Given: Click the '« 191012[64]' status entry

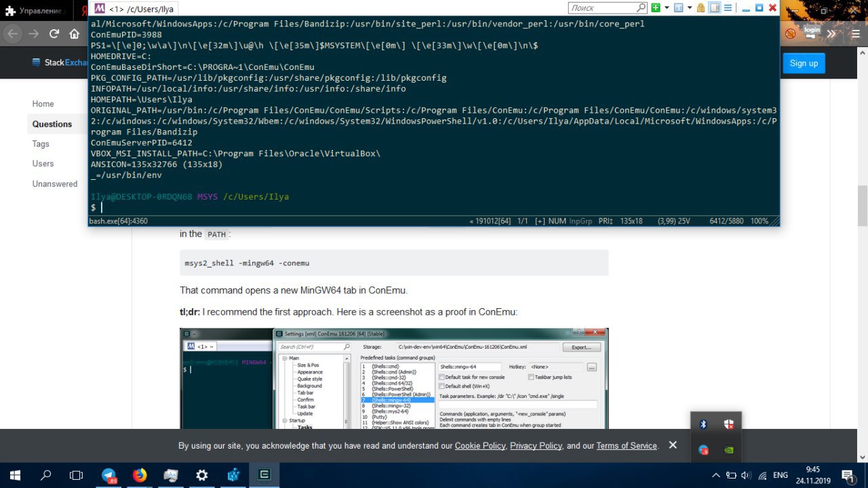Looking at the screenshot, I should tap(490, 221).
